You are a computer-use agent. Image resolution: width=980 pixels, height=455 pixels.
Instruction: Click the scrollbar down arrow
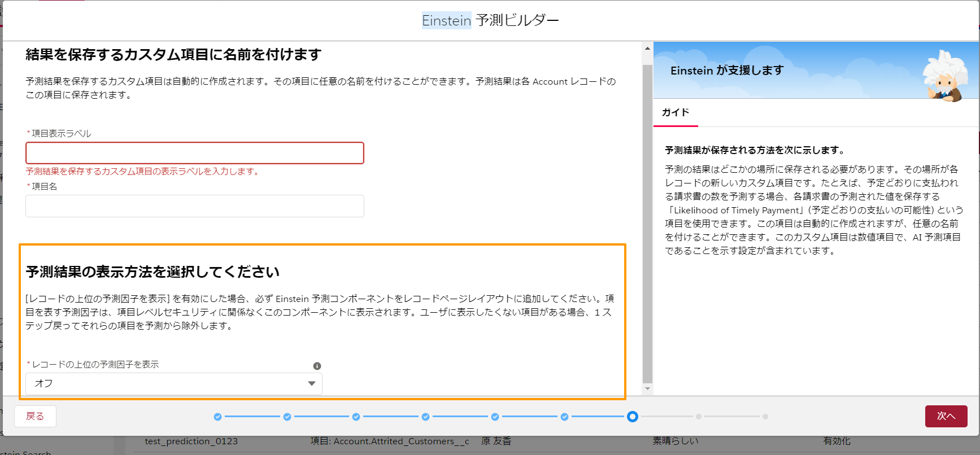tap(647, 388)
